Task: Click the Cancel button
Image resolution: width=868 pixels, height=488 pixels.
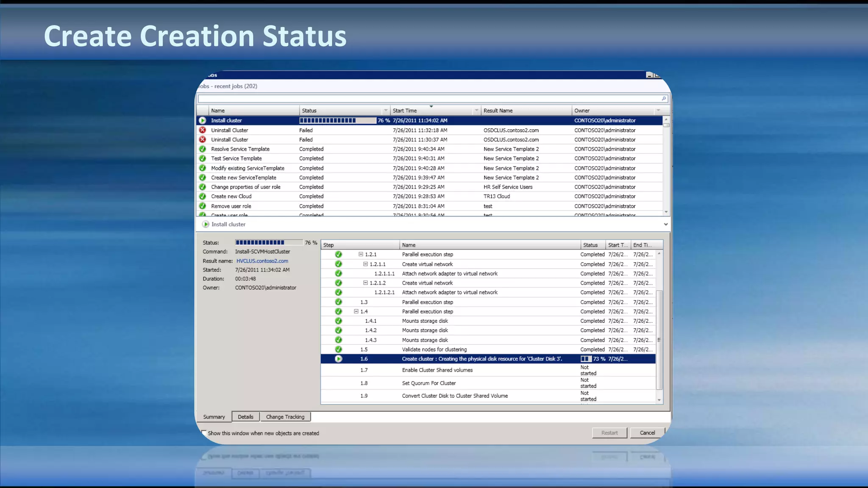Action: coord(647,433)
